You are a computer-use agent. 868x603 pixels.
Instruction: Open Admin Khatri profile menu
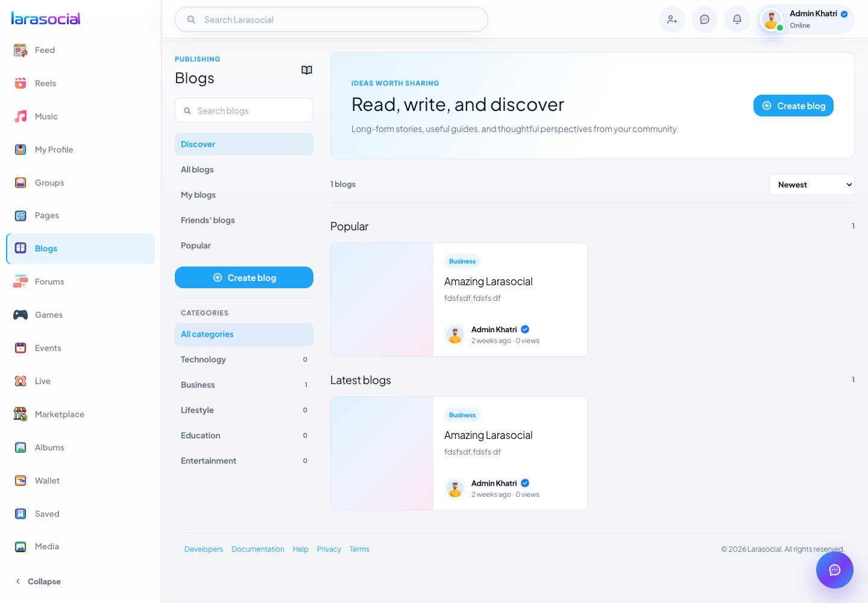click(x=806, y=19)
